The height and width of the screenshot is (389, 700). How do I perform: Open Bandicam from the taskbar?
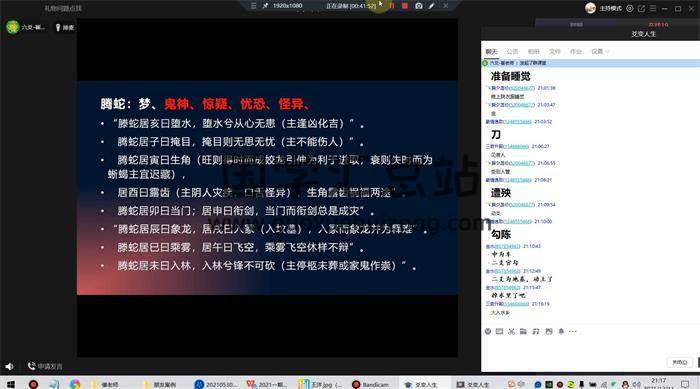[x=371, y=384]
